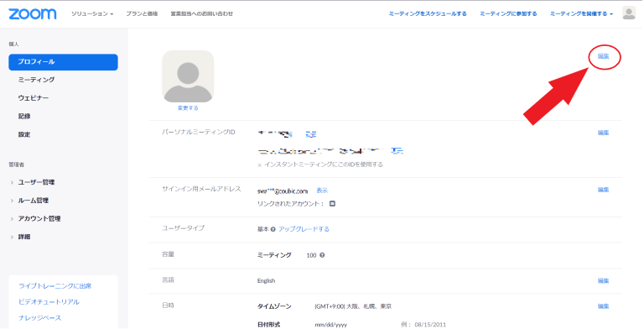Open 営業担当へのお問い合わせ link
644x329 pixels.
tap(201, 13)
